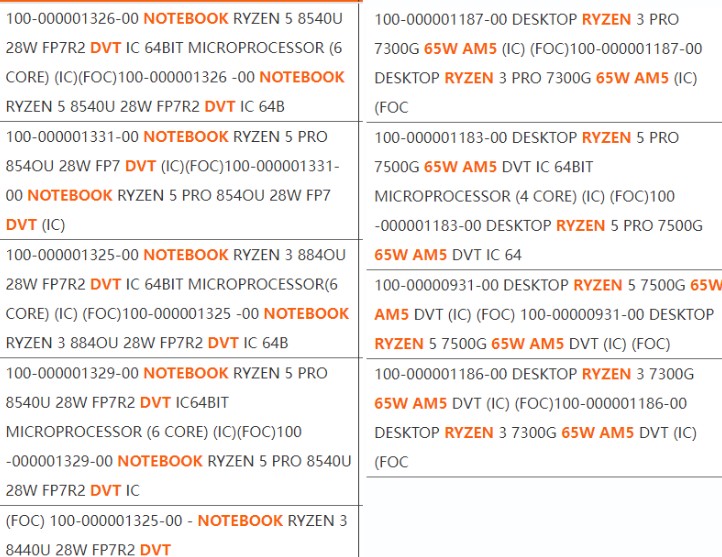Select the 100-000001187-00 desktop table cell

pos(540,62)
